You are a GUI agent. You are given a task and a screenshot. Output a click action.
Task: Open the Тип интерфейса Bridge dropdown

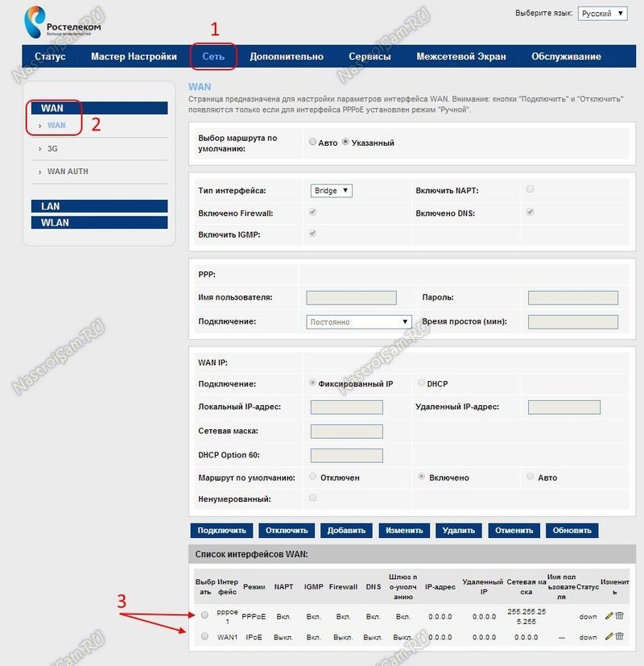331,191
